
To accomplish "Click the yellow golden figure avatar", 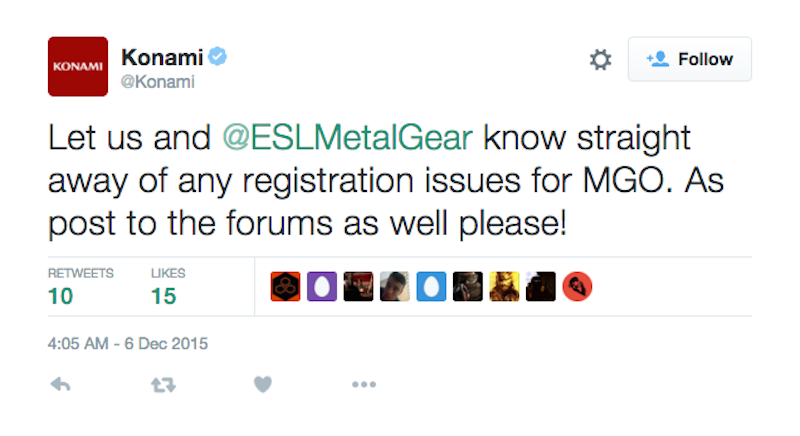I will 503,287.
